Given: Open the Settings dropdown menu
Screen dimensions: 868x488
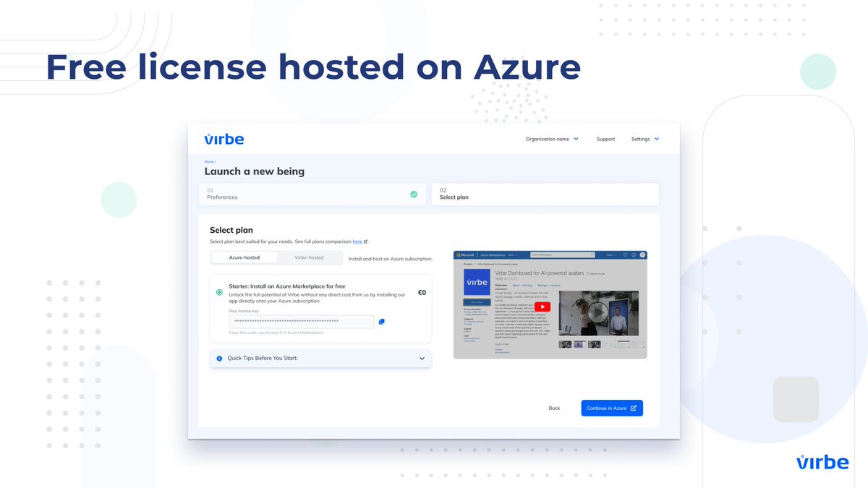Looking at the screenshot, I should click(645, 139).
